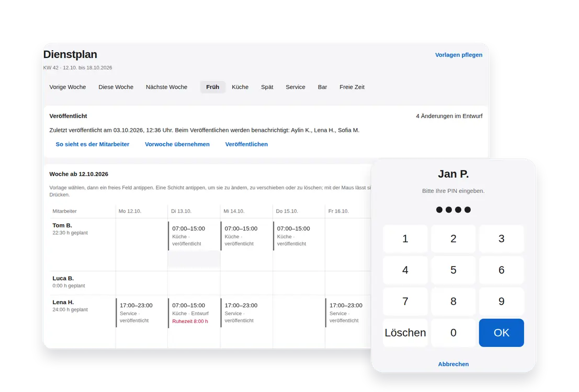579x392 pixels.
Task: Tap keypad digit 2
Action: (453, 239)
